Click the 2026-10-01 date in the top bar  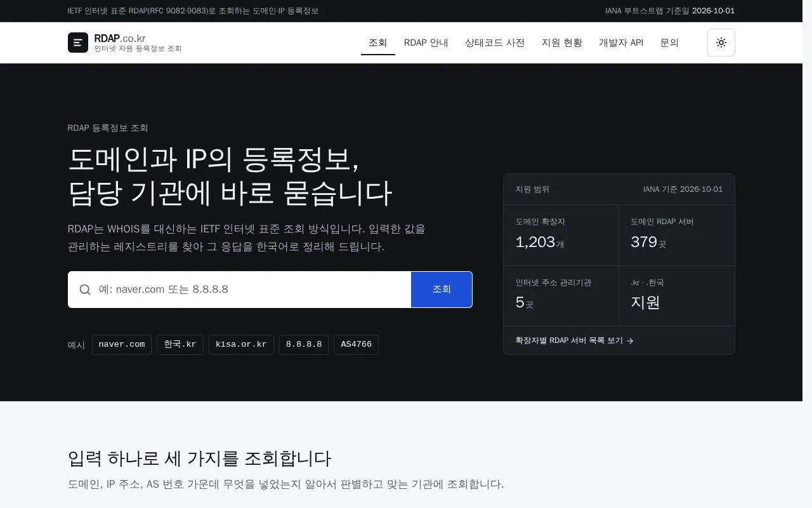tap(713, 11)
